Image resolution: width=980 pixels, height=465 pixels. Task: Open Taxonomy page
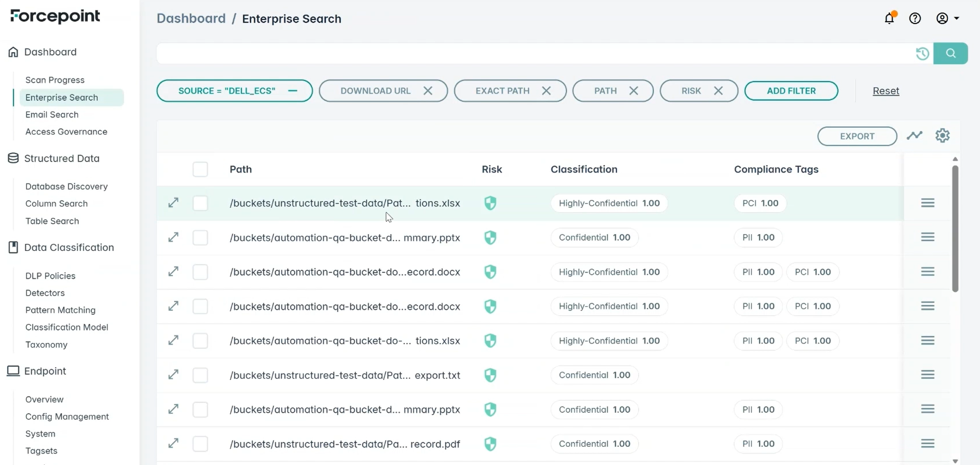46,345
